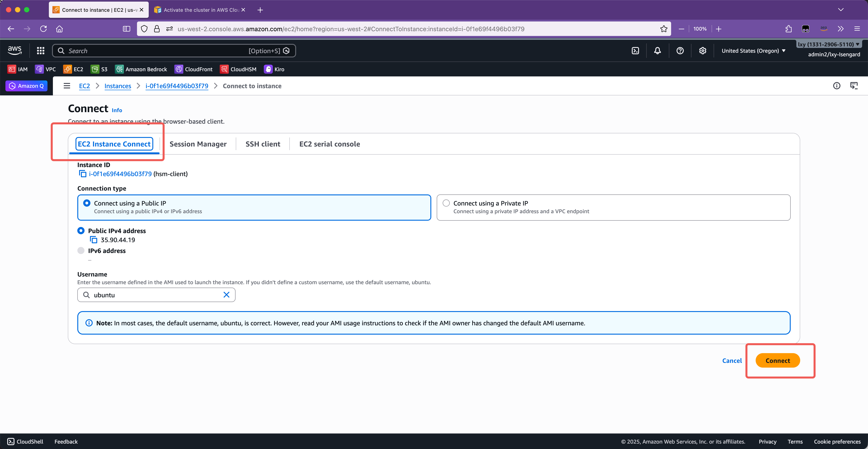Clear the username field with X
This screenshot has height=449, width=868.
226,295
